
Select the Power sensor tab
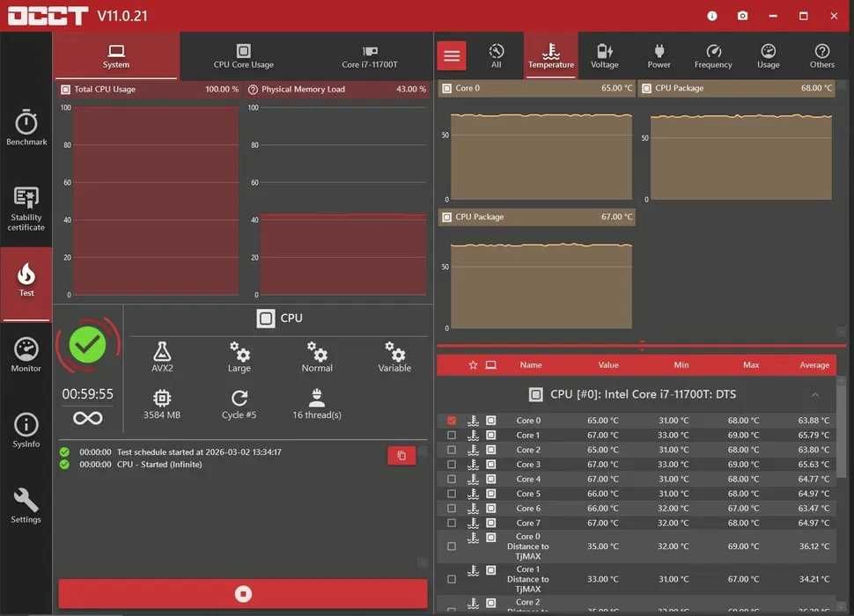(x=659, y=55)
